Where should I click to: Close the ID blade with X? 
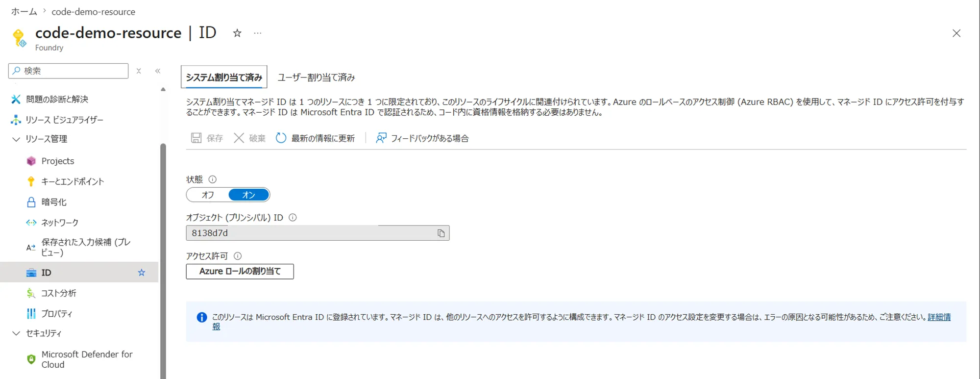pyautogui.click(x=956, y=33)
